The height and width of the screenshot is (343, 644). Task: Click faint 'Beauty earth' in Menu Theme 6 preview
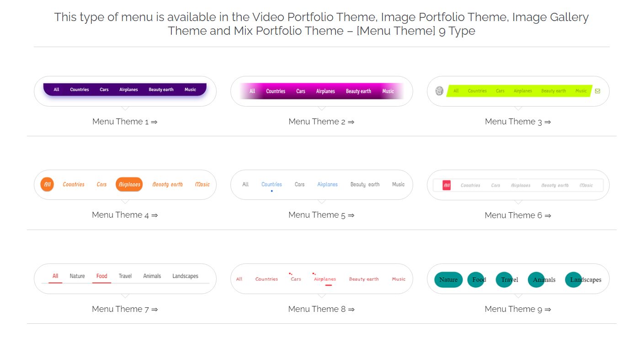(555, 185)
